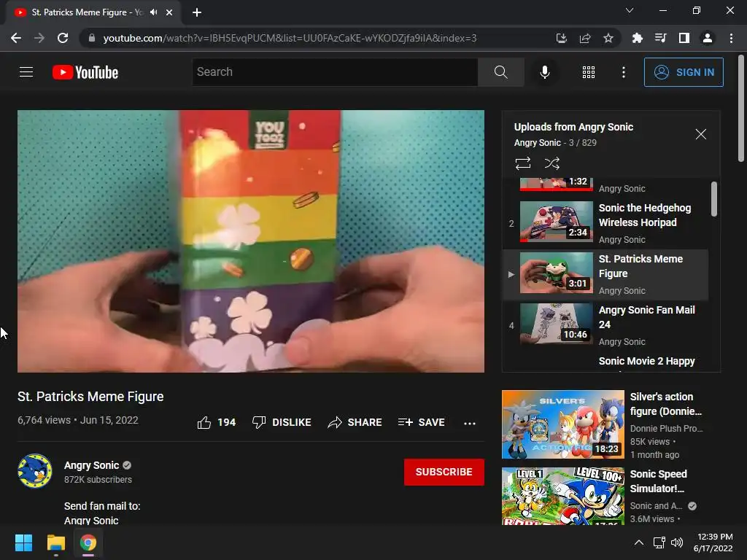Open more actions ellipsis under video
The image size is (747, 560).
(x=470, y=423)
